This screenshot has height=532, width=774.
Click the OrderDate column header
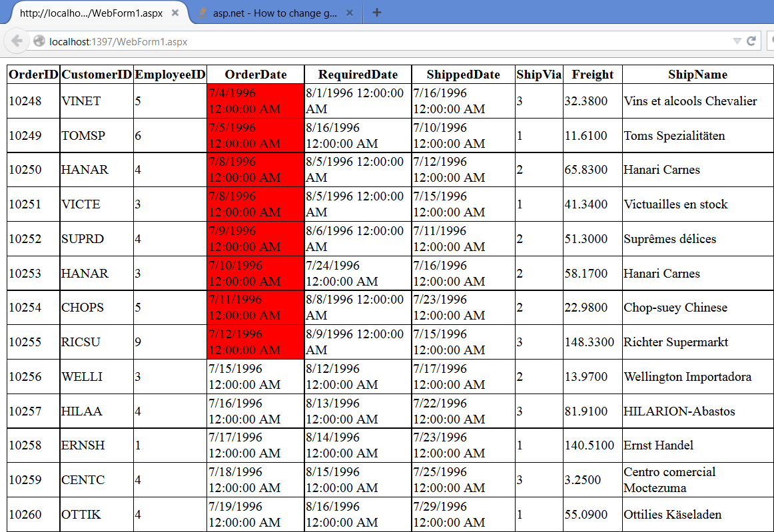point(256,75)
